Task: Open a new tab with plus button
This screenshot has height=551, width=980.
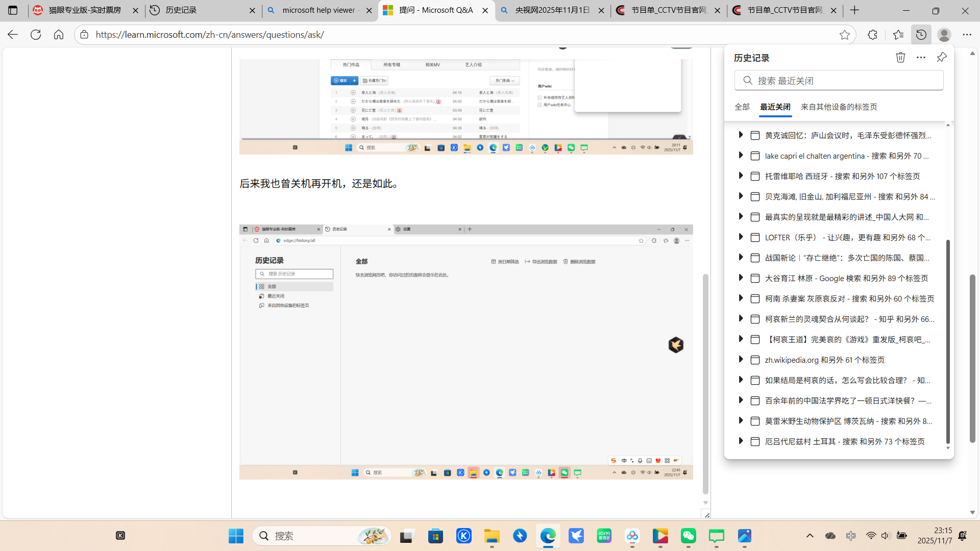Action: coord(855,10)
